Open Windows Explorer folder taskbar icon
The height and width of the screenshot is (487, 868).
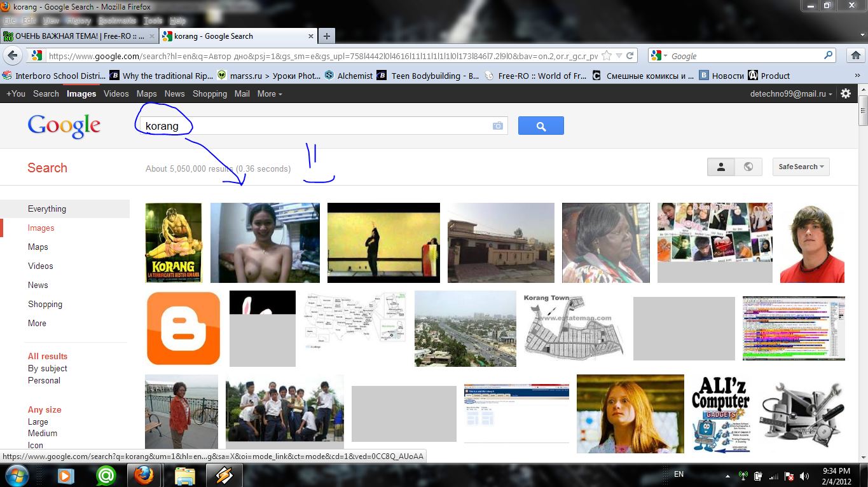(x=184, y=476)
